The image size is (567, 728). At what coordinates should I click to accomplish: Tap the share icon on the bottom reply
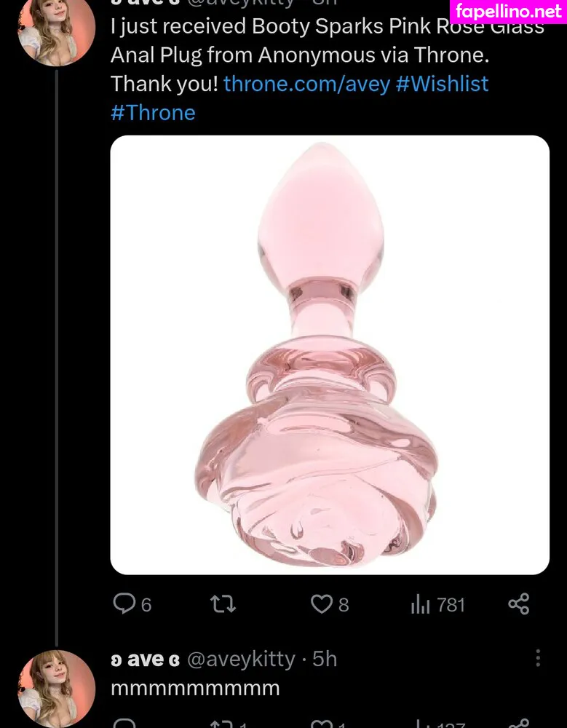[518, 723]
